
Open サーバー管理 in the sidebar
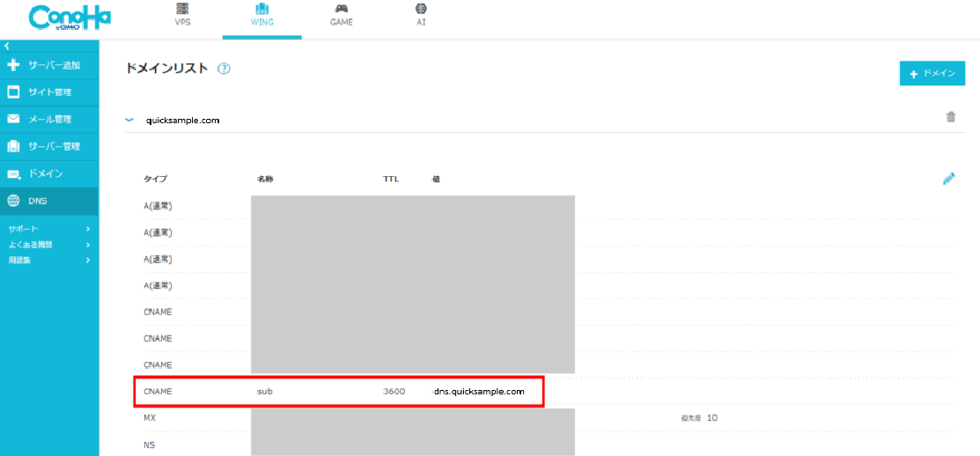(x=49, y=146)
